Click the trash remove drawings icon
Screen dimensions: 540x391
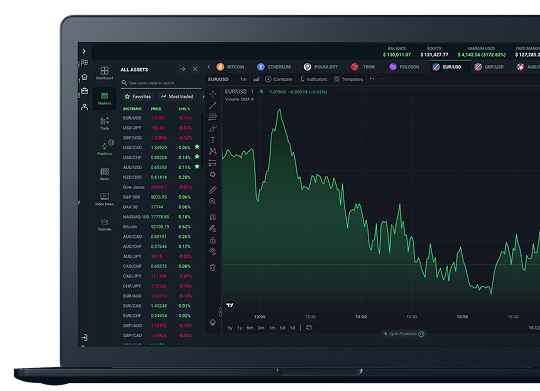point(213,267)
